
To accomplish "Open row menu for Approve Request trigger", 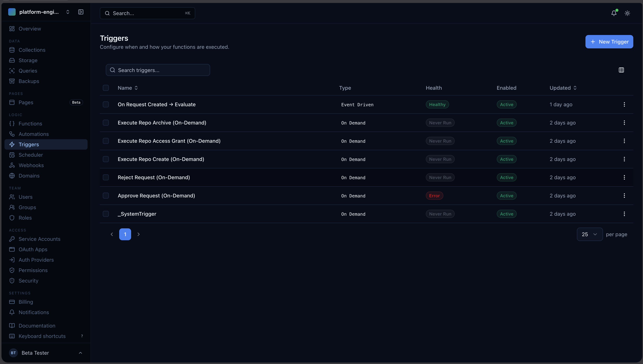I will click(x=624, y=196).
